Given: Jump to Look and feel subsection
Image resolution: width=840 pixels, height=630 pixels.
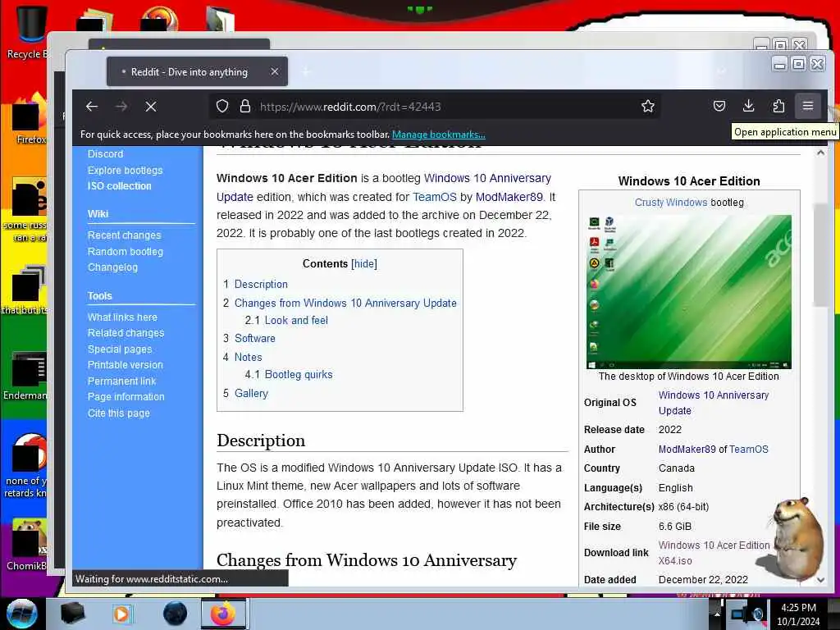Looking at the screenshot, I should 296,320.
